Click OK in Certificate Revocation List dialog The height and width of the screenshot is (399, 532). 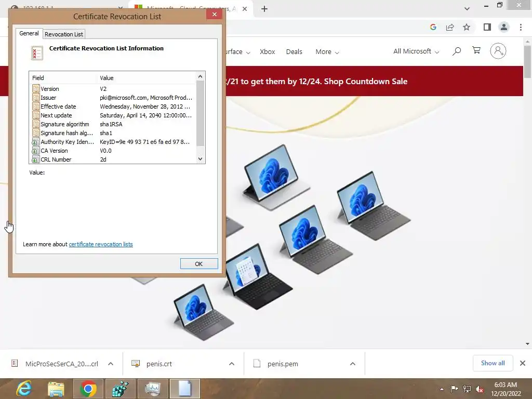point(199,263)
